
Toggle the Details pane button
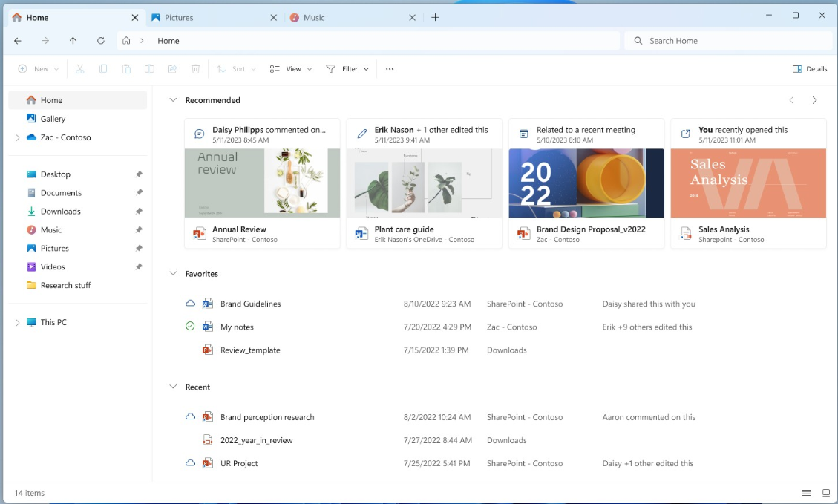(810, 69)
